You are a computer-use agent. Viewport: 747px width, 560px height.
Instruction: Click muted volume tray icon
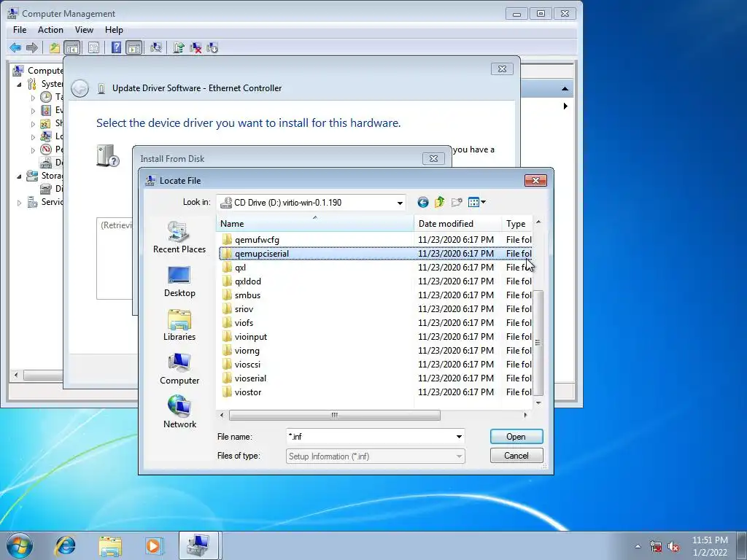pos(673,547)
